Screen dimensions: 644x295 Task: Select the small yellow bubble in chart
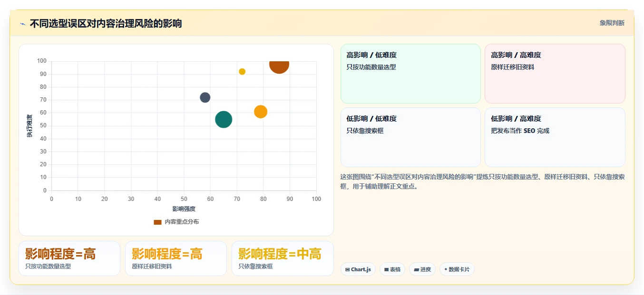(242, 72)
